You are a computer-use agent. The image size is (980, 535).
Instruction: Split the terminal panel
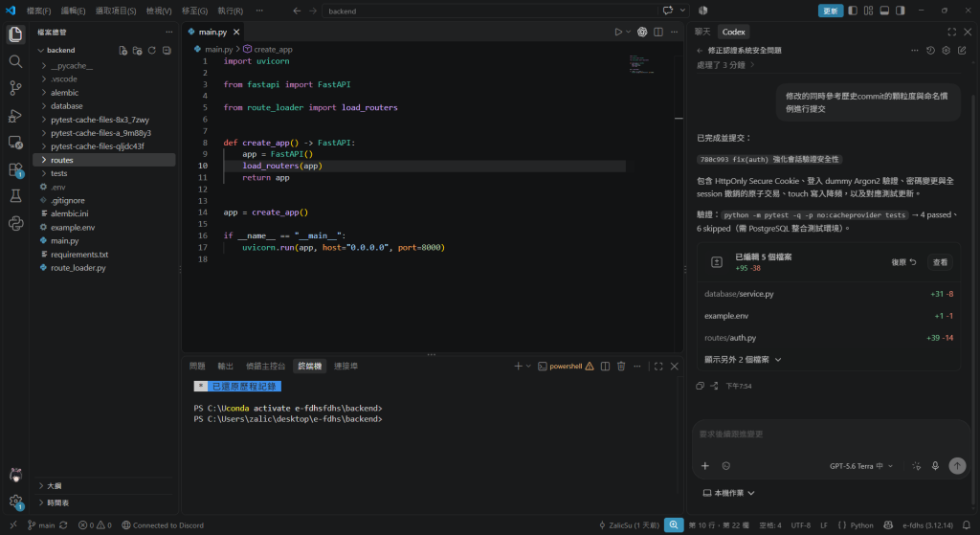pyautogui.click(x=605, y=367)
